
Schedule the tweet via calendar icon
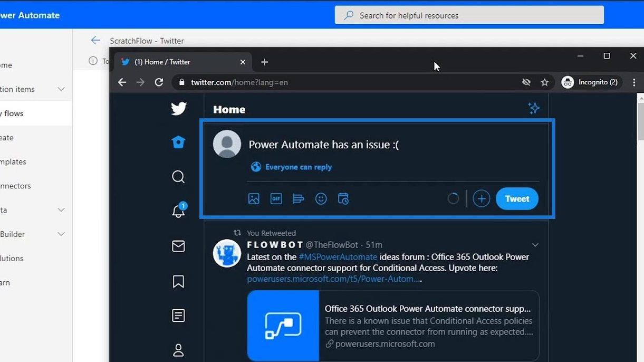pyautogui.click(x=343, y=199)
